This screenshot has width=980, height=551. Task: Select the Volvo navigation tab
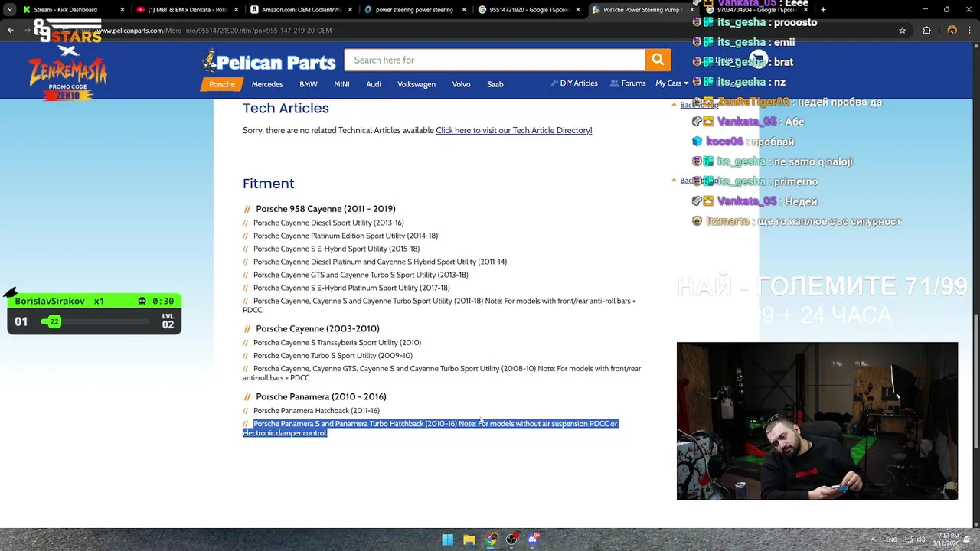coord(461,84)
